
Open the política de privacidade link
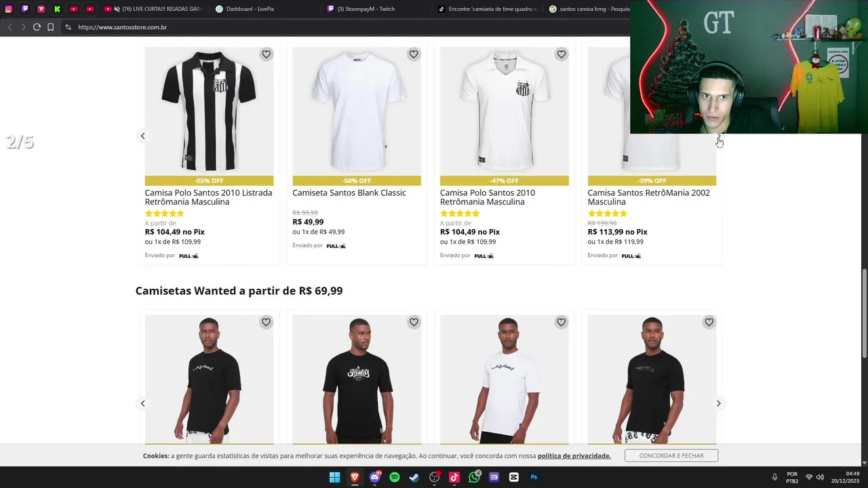(x=574, y=455)
